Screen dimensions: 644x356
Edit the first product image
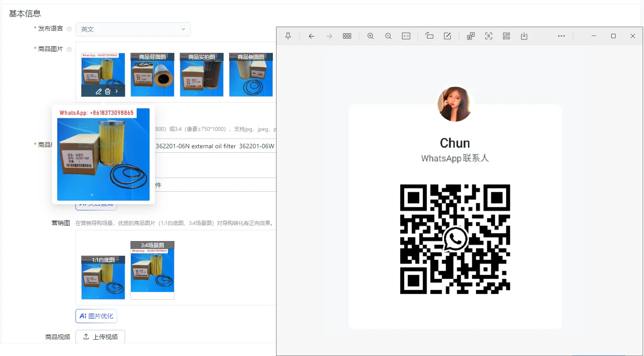coord(99,91)
